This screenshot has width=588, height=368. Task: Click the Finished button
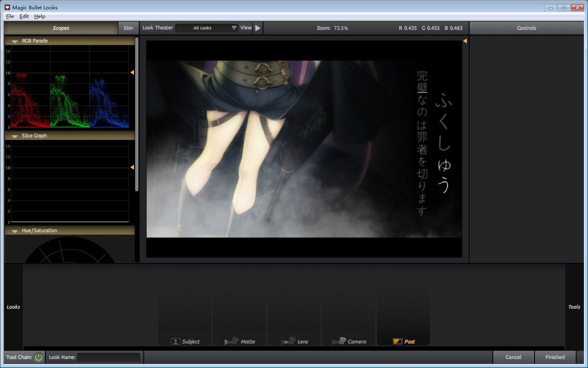[x=555, y=357]
